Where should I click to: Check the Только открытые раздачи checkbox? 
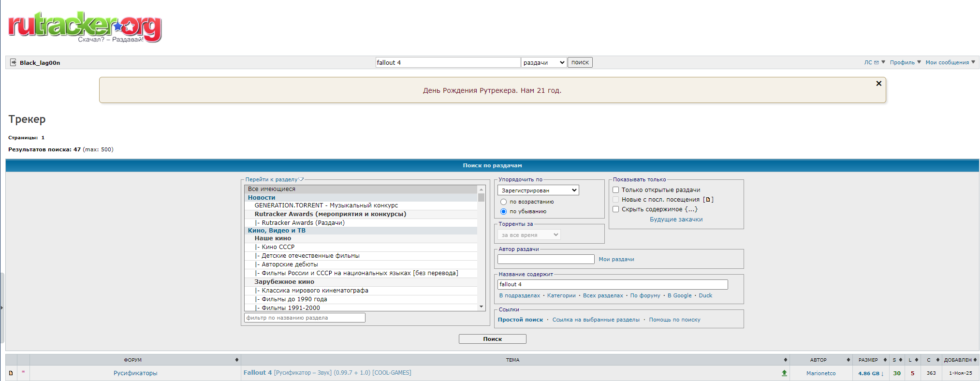pos(616,190)
